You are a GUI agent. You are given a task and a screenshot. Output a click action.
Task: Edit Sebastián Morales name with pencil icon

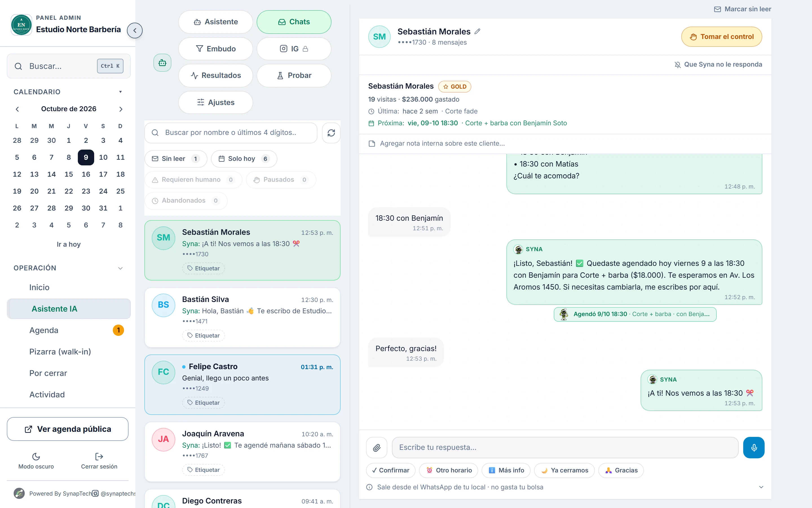[x=477, y=32]
